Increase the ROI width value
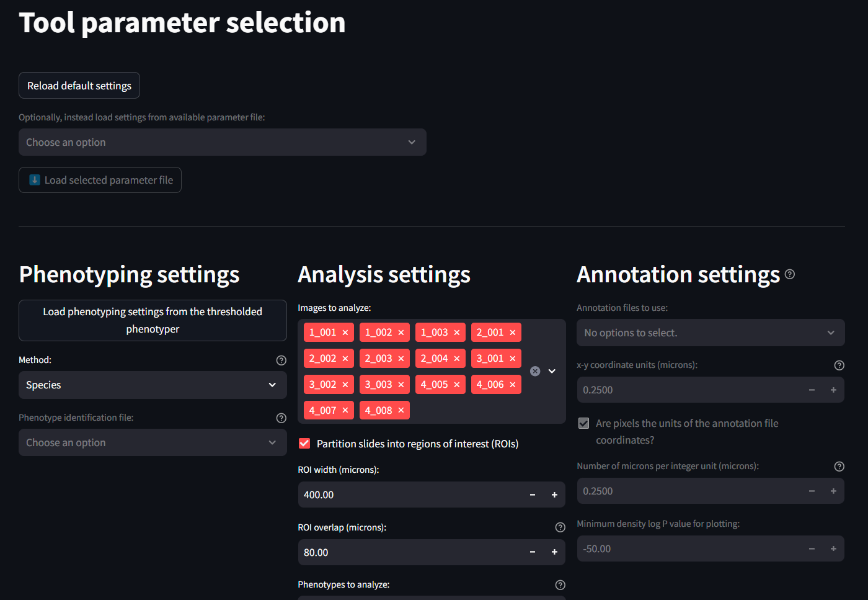Screen dimensions: 868x600 pyautogui.click(x=554, y=495)
